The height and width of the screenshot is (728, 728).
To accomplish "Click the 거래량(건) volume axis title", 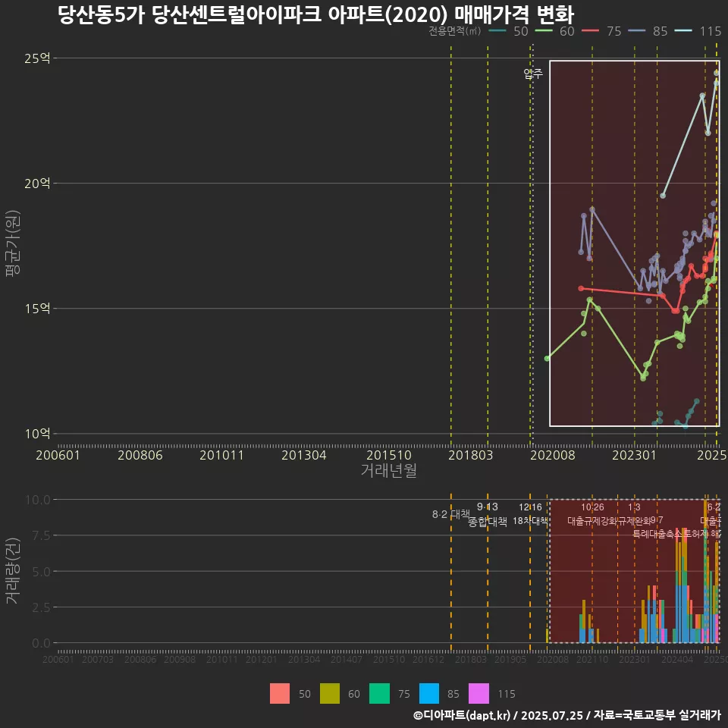I will click(x=13, y=570).
